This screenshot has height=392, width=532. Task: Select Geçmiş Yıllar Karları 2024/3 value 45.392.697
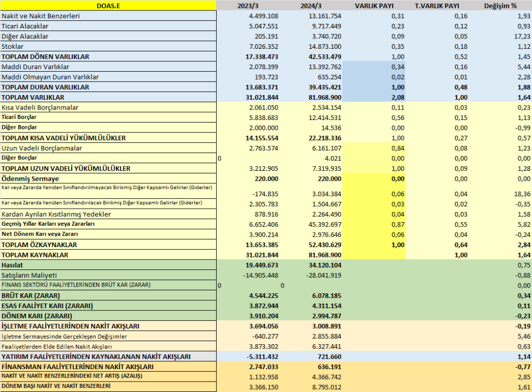[325, 224]
